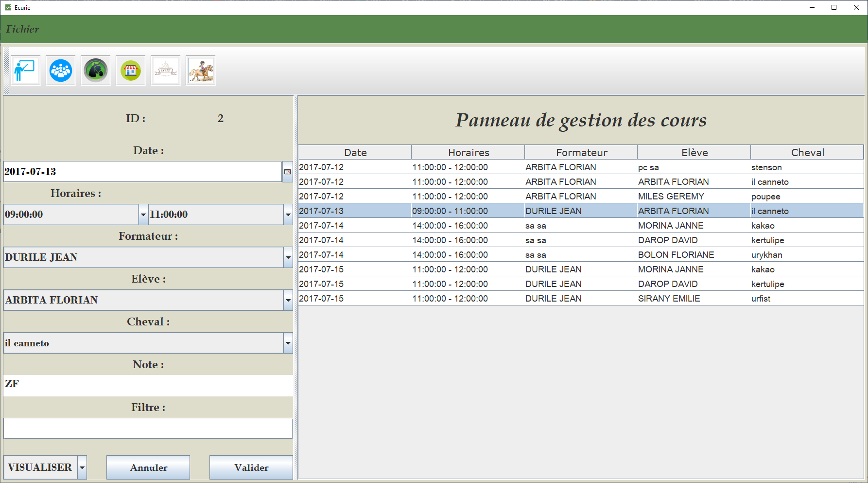
Task: Open the Event banner icon
Action: click(x=165, y=71)
